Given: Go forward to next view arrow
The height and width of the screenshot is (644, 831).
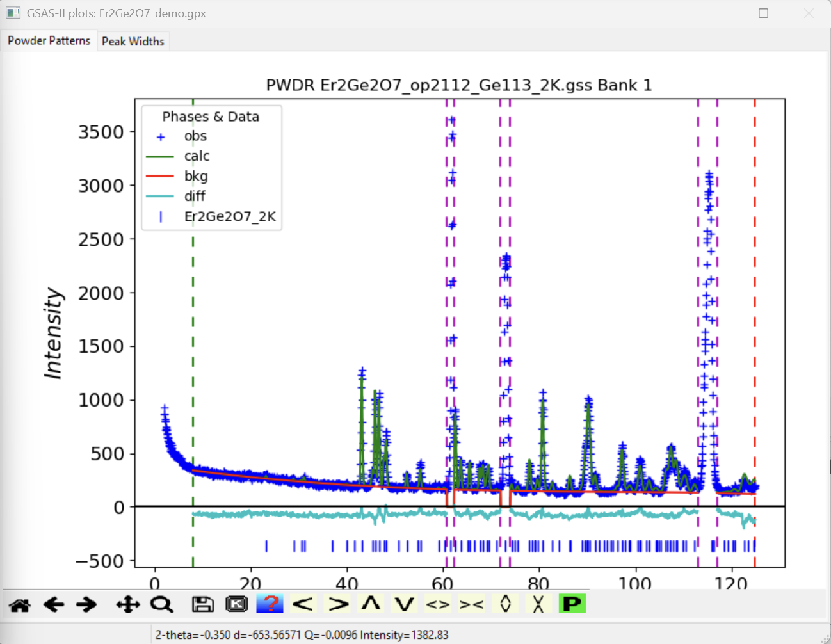Looking at the screenshot, I should pyautogui.click(x=86, y=604).
